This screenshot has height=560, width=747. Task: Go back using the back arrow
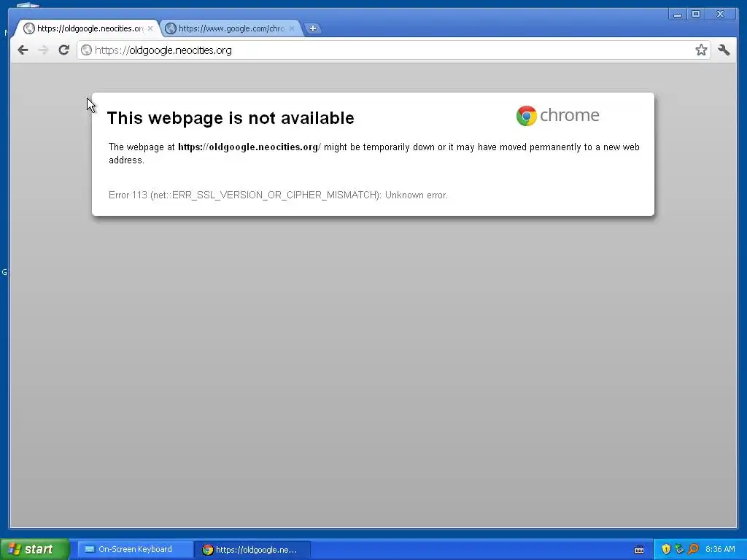click(x=23, y=50)
